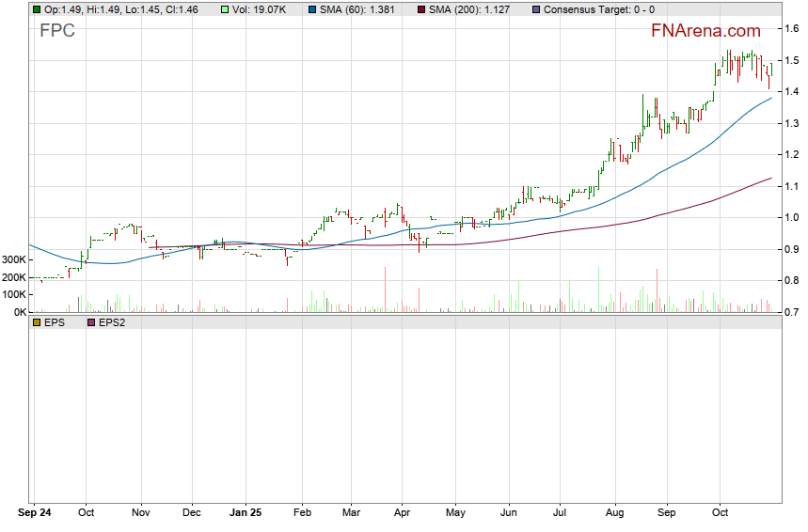
Task: Click the 1.6 price axis label
Action: click(794, 29)
